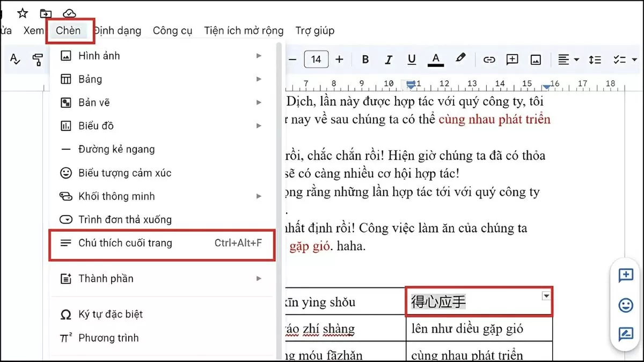Open the Công cụ menu
Image resolution: width=644 pixels, height=362 pixels.
click(x=172, y=31)
